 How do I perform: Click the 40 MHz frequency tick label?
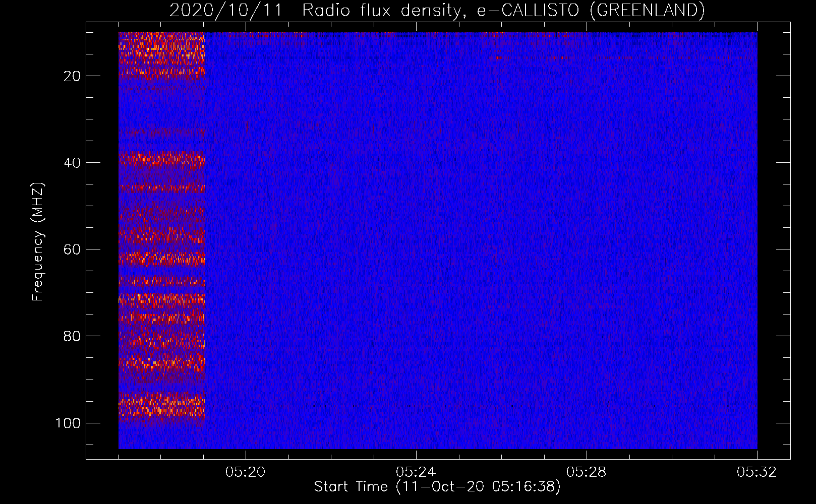point(72,163)
